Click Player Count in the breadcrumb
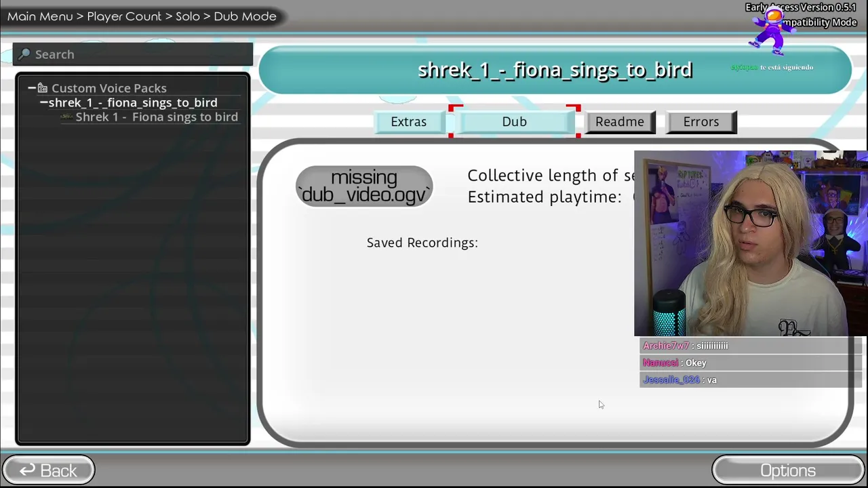 click(x=124, y=16)
